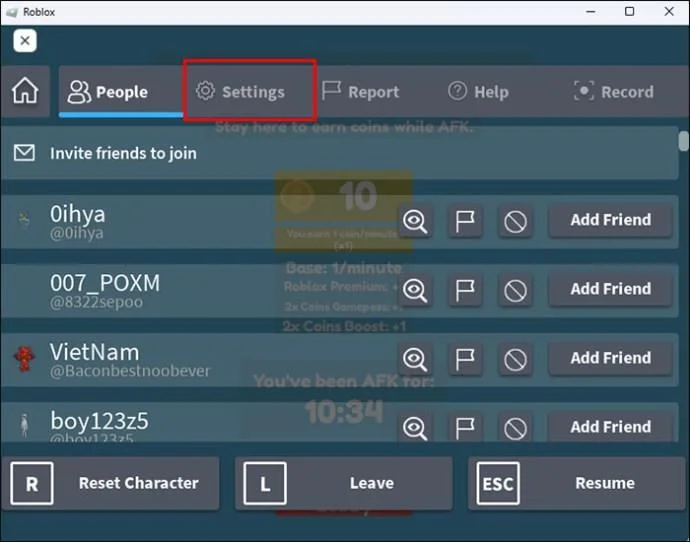
Task: Go to the Help tab
Action: point(478,92)
